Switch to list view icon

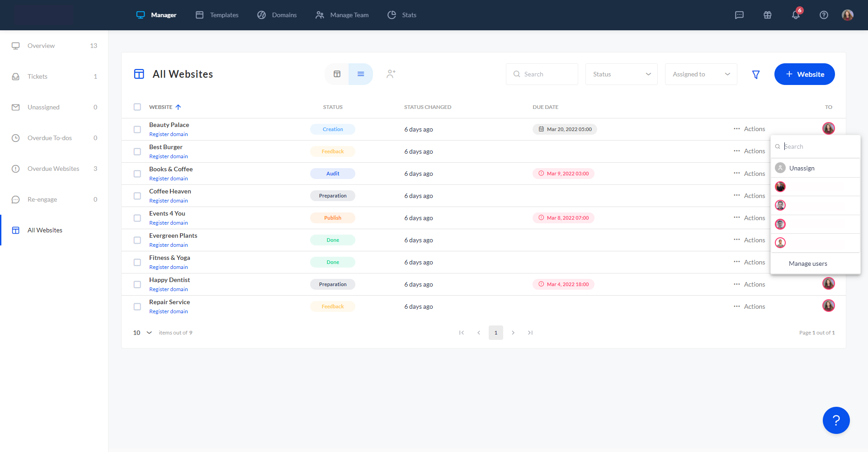[x=361, y=74]
